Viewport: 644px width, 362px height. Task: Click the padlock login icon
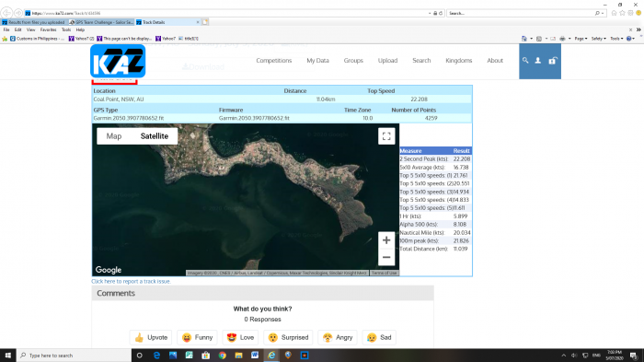click(552, 61)
